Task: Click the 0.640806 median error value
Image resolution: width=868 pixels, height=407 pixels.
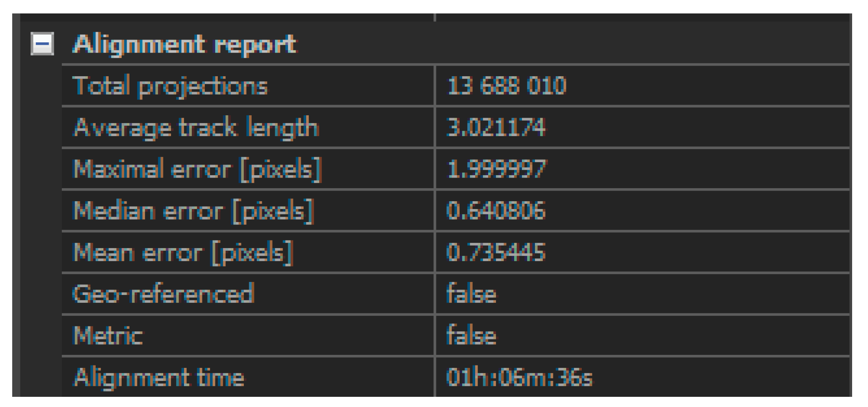Action: click(496, 211)
